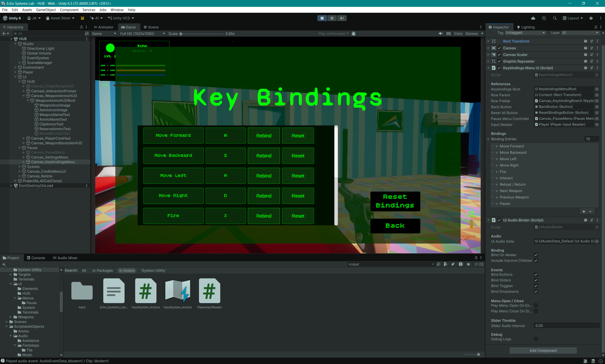
Task: Open Canvas Scaler component kebab menu
Action: [x=597, y=55]
